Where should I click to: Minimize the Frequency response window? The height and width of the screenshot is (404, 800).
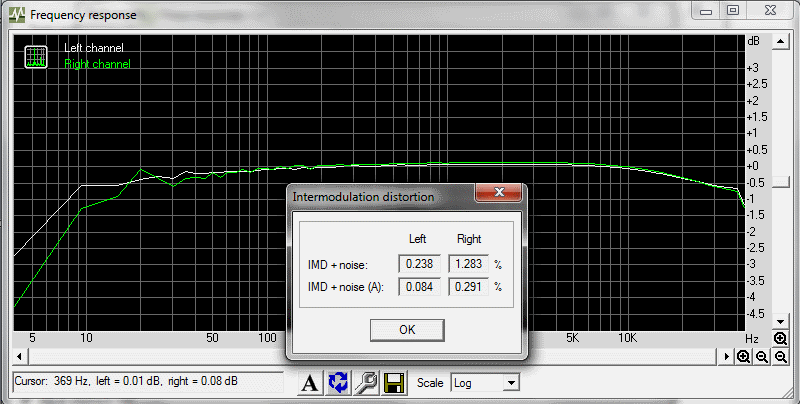pyautogui.click(x=706, y=11)
